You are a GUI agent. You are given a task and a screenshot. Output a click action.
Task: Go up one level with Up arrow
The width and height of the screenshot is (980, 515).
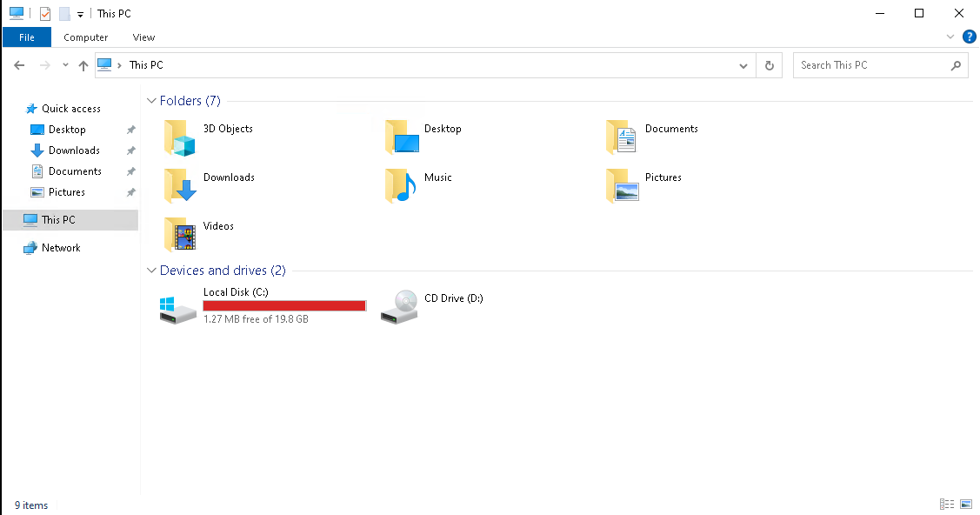(83, 65)
